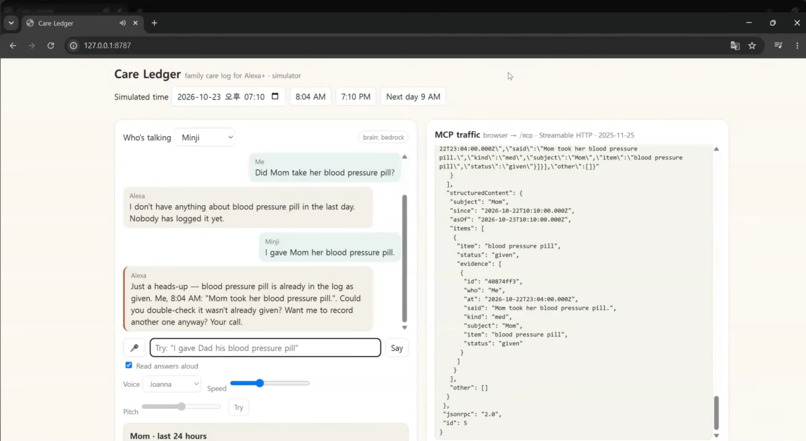Screen dimensions: 806x441
Task: Open the tab search dropdown arrow
Action: click(x=11, y=23)
